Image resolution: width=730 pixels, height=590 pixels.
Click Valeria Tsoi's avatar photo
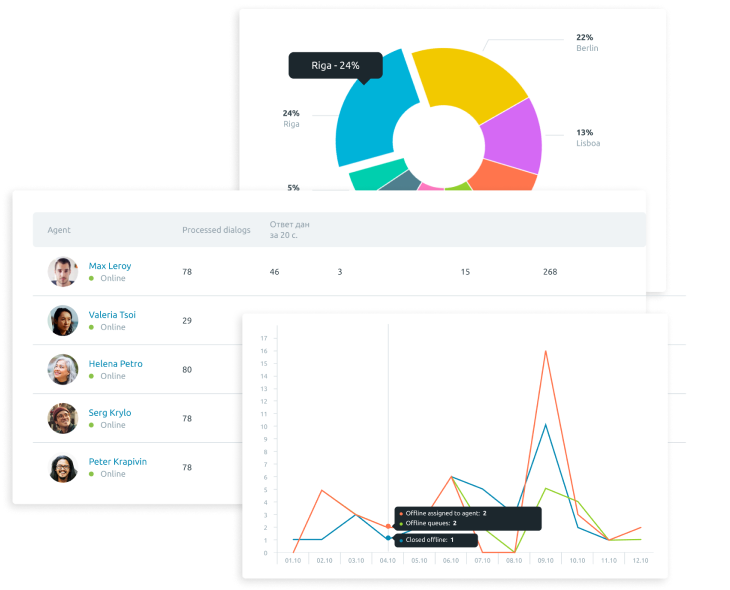click(63, 321)
